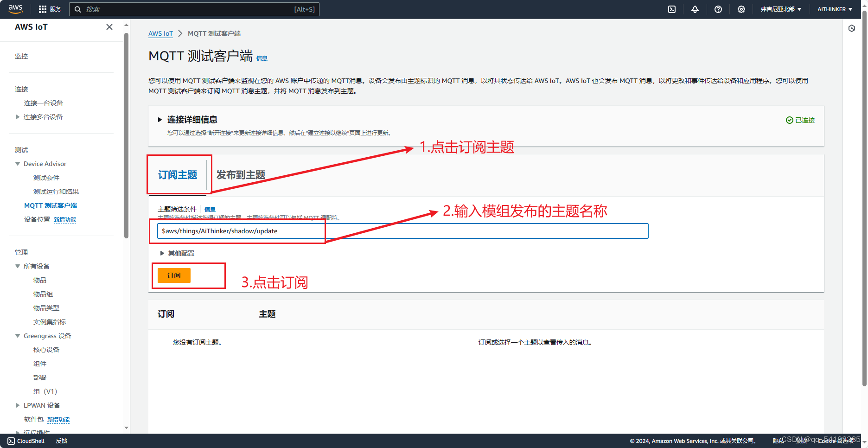
Task: Expand the connection details section
Action: pyautogui.click(x=160, y=120)
